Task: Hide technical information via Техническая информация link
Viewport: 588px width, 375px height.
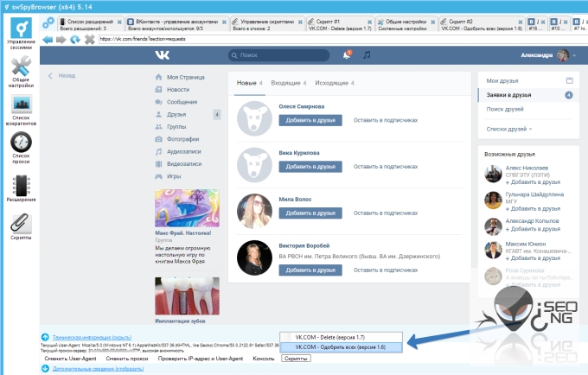Action: pos(92,337)
